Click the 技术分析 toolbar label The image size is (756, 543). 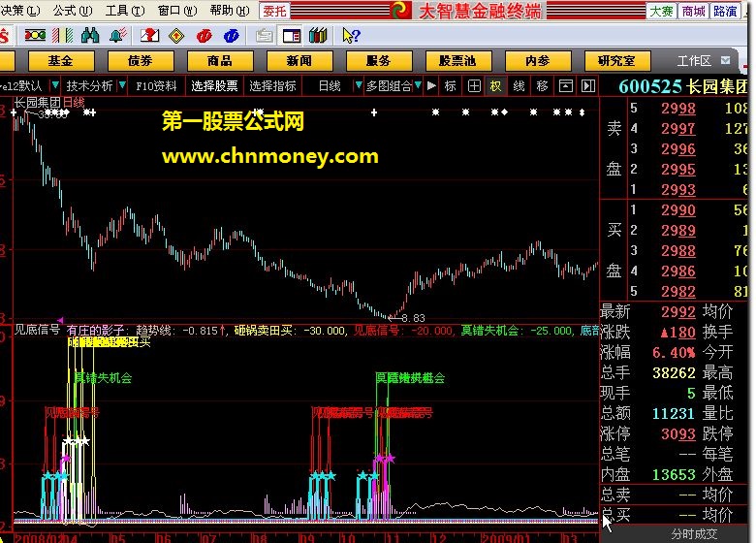[89, 86]
